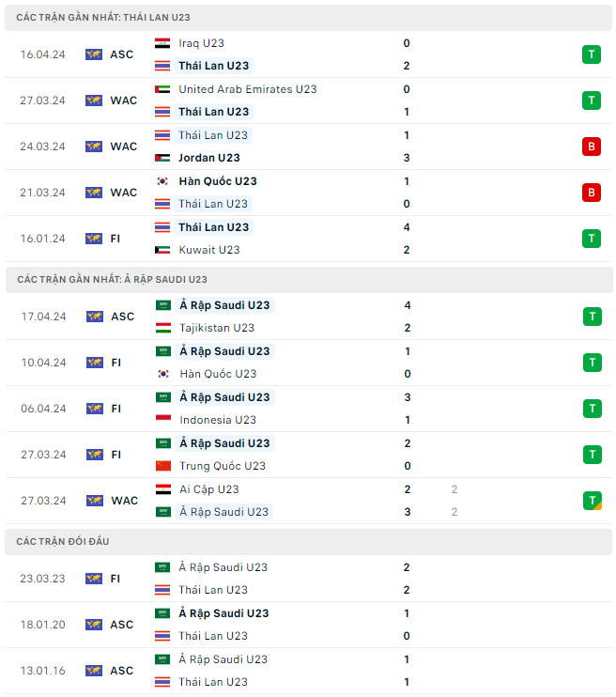616x697 pixels.
Task: Click the United Arab Emirates U23 flag
Action: click(x=162, y=89)
